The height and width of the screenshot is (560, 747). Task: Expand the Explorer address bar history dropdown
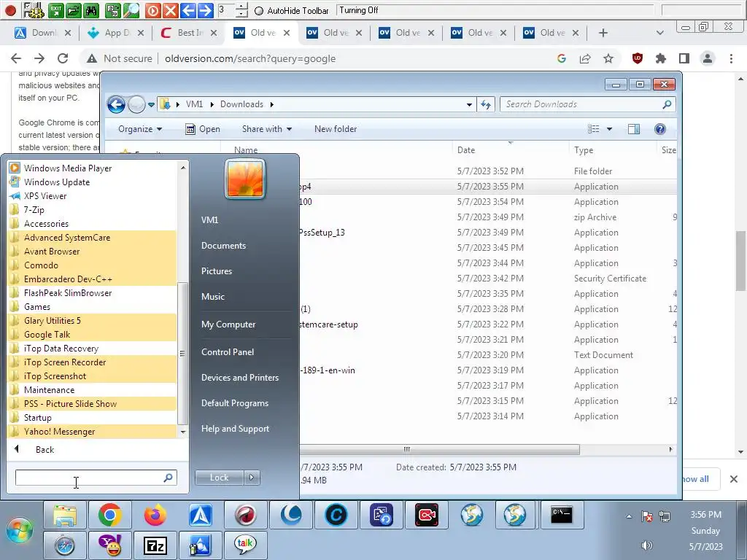(469, 104)
